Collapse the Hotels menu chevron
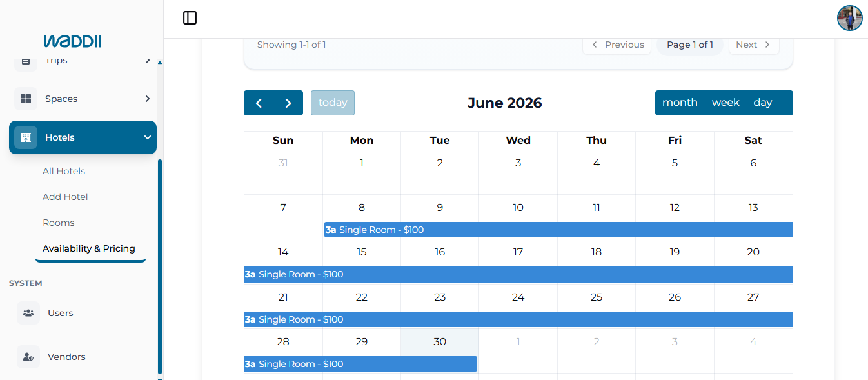The image size is (868, 380). point(147,137)
